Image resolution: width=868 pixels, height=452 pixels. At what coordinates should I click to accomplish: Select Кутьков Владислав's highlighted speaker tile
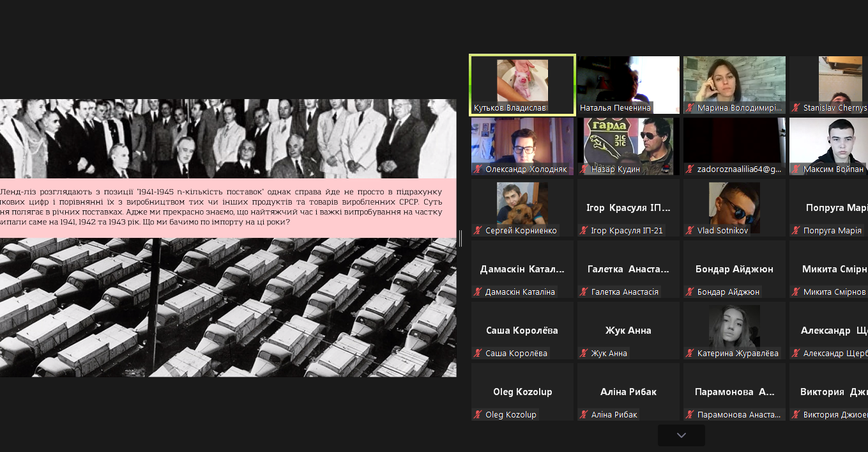(x=522, y=84)
